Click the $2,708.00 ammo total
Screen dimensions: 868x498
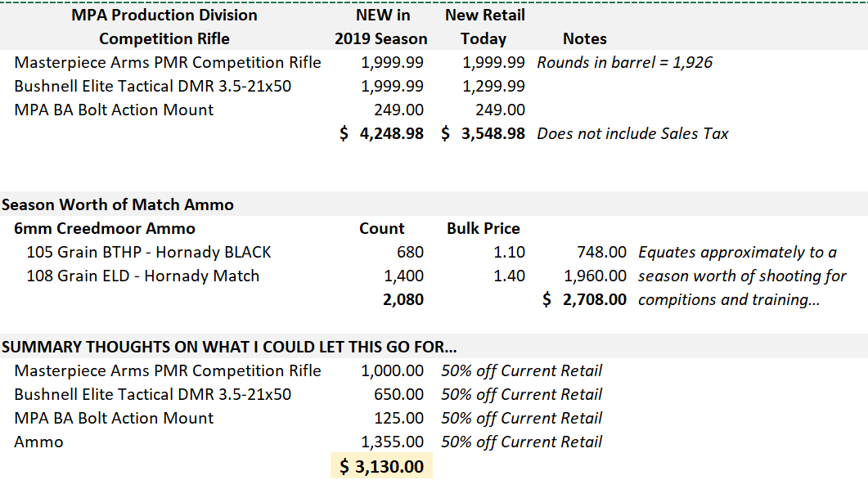[585, 300]
